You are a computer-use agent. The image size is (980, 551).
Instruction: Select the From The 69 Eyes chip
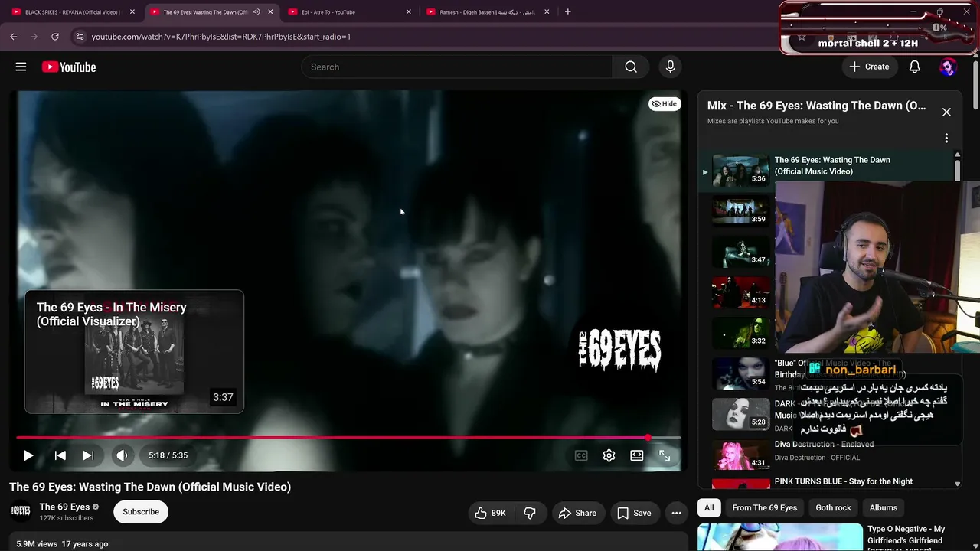(764, 507)
